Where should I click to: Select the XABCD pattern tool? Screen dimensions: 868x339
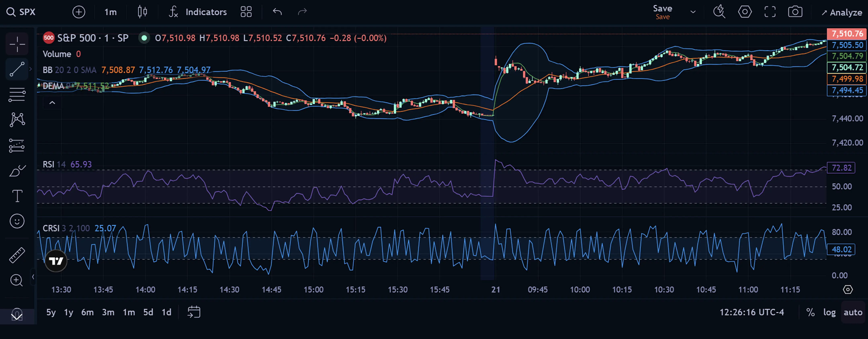pos(17,120)
